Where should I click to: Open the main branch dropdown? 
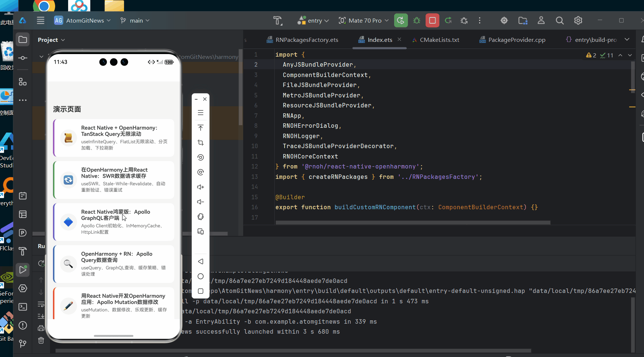click(x=135, y=20)
